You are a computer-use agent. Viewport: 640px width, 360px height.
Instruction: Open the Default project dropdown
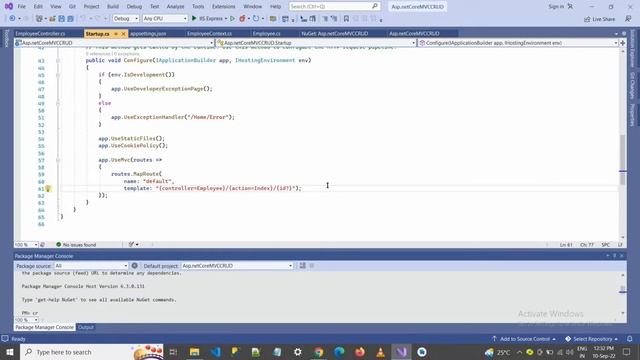click(237, 266)
